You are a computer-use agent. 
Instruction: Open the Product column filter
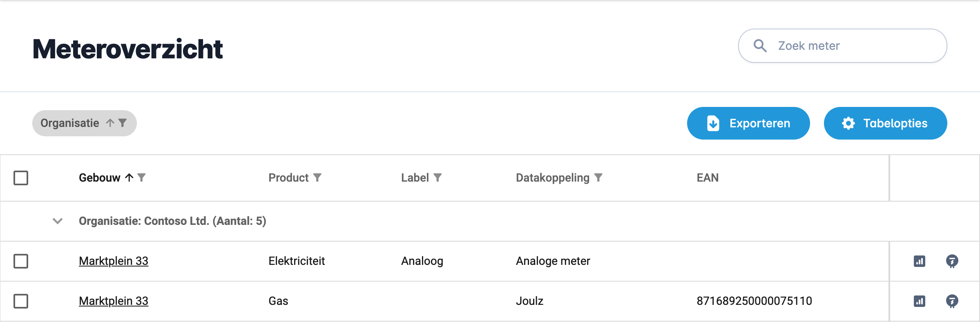[x=317, y=178]
